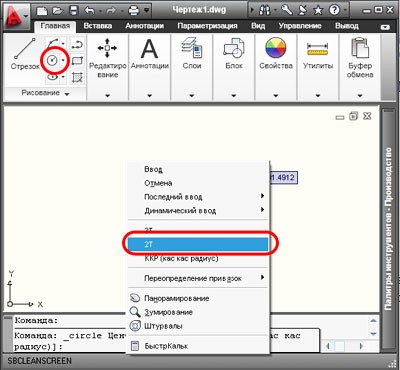Screen dimensions: 400x370
Task: Redo the undone action
Action: click(111, 11)
